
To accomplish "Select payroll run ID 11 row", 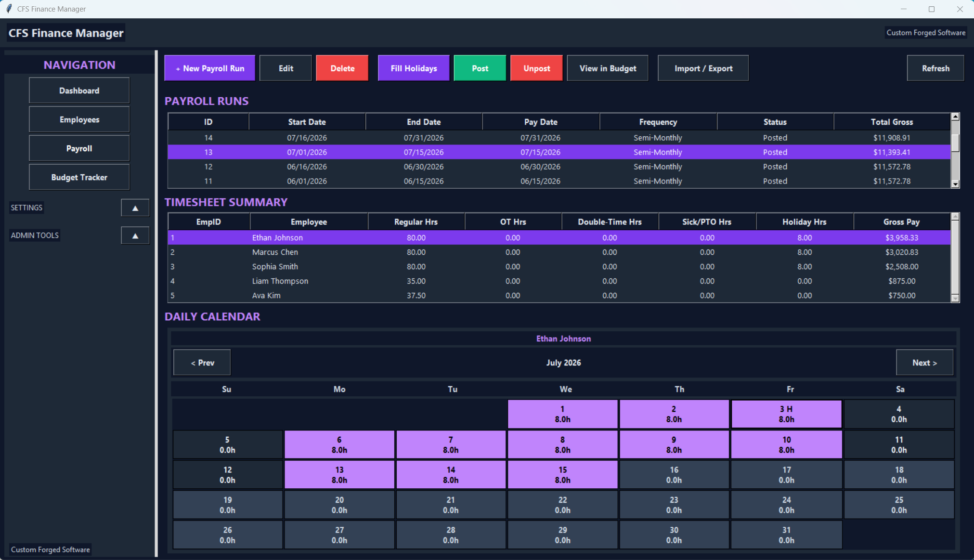I will (x=559, y=181).
